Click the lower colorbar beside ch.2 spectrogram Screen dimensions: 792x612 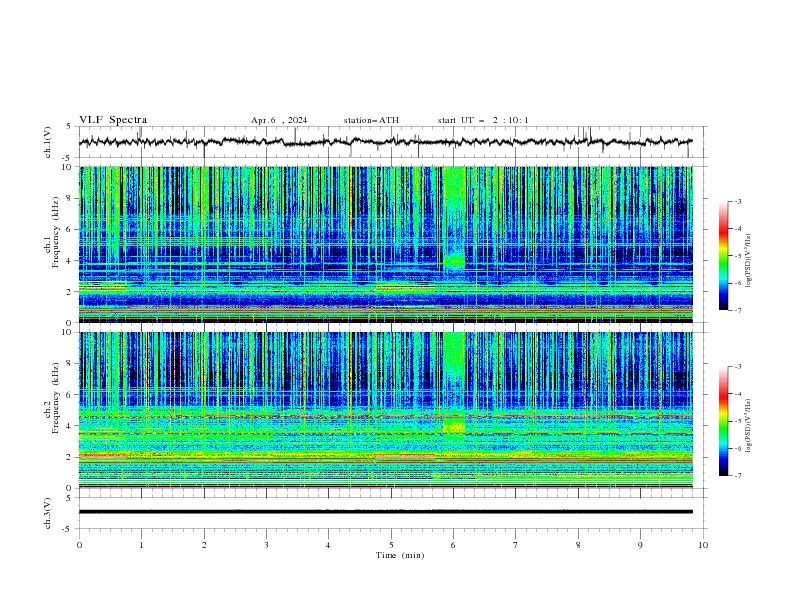[723, 421]
